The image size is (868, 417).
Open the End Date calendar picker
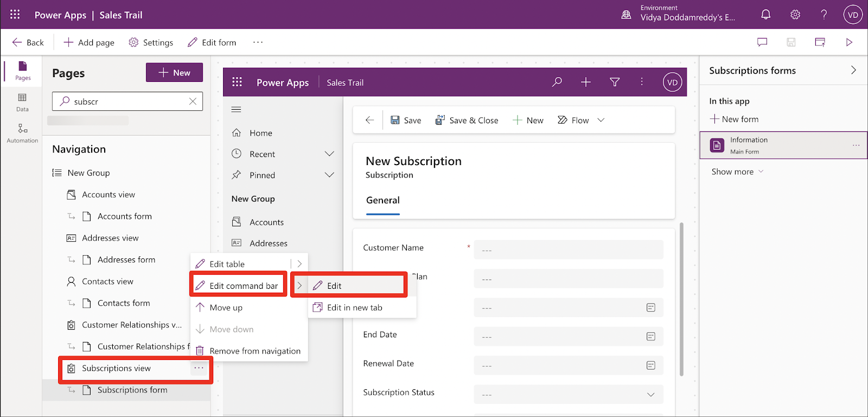coord(651,337)
